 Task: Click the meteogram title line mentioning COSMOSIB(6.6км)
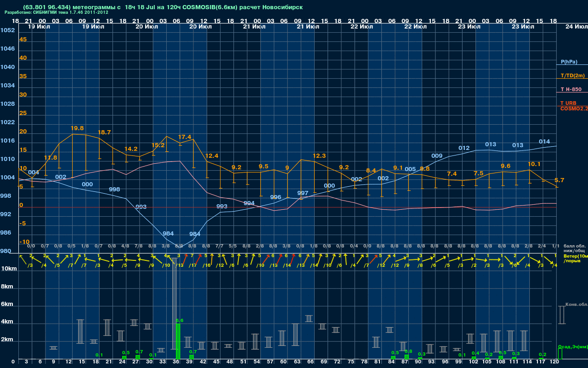point(162,7)
